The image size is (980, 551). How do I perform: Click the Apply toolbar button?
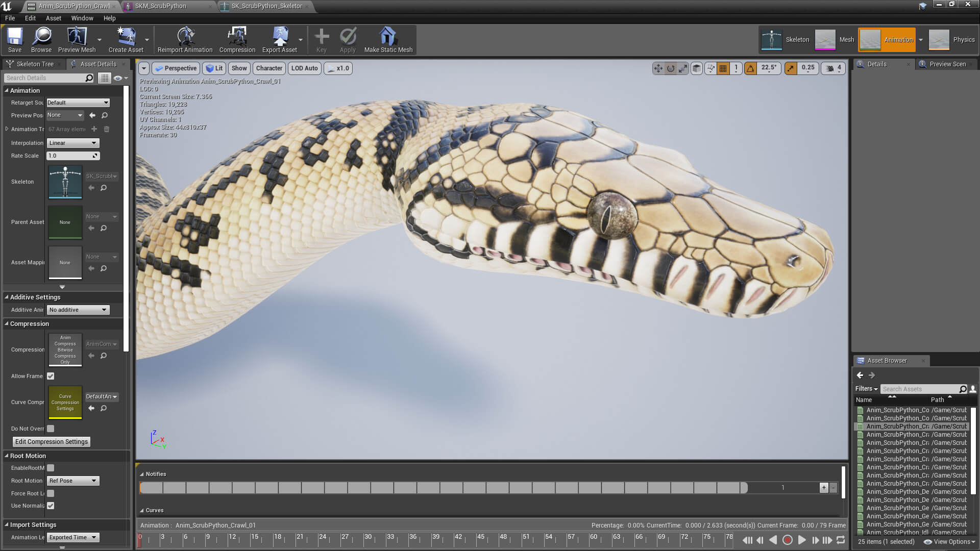click(x=348, y=40)
